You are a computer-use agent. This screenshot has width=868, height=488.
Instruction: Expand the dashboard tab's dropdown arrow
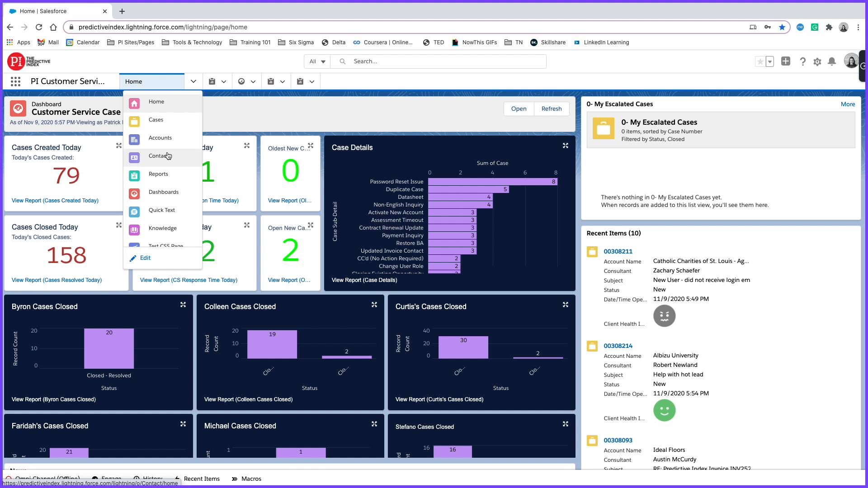coord(253,82)
